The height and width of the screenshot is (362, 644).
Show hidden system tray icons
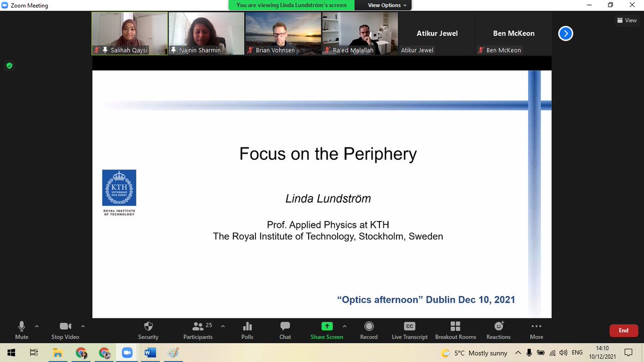(518, 353)
